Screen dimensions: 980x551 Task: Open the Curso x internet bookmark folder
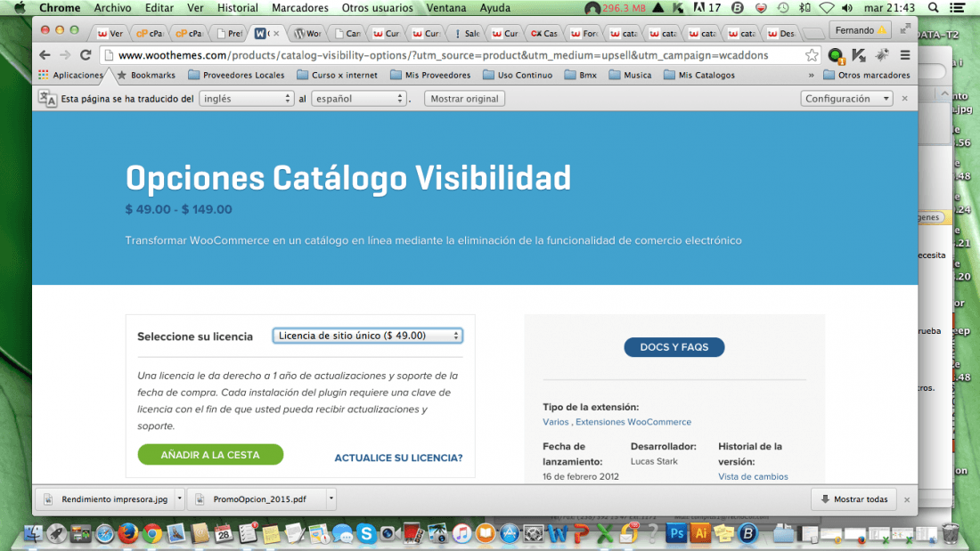coord(338,75)
